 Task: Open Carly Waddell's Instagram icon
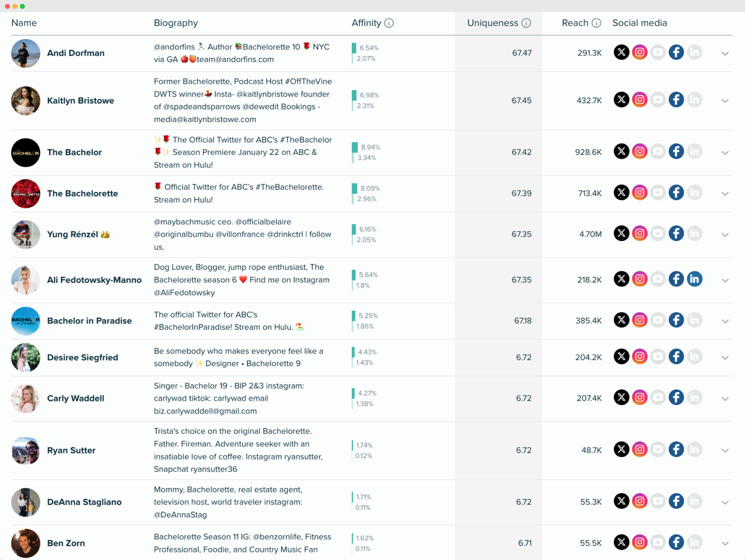pyautogui.click(x=640, y=398)
